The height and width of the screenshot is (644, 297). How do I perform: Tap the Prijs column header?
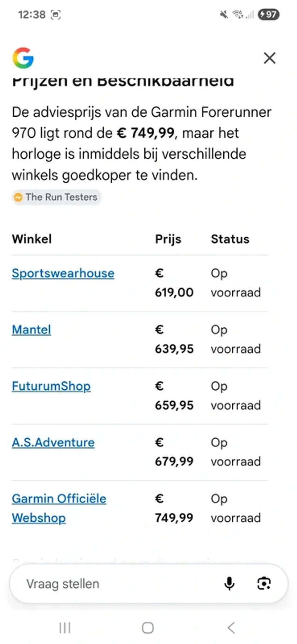click(x=168, y=239)
